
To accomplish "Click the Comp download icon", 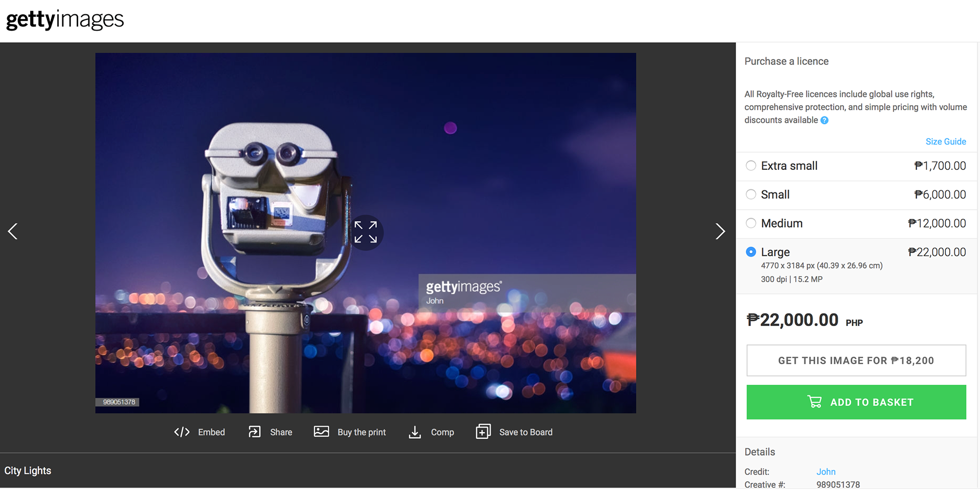I will [415, 432].
